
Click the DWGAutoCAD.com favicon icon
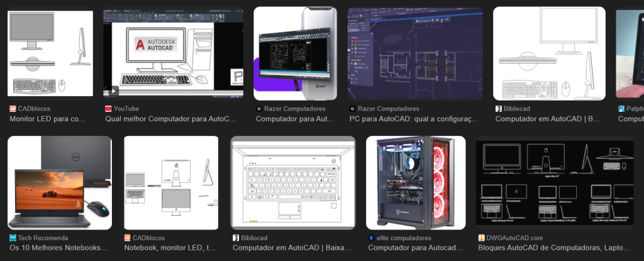click(x=481, y=238)
